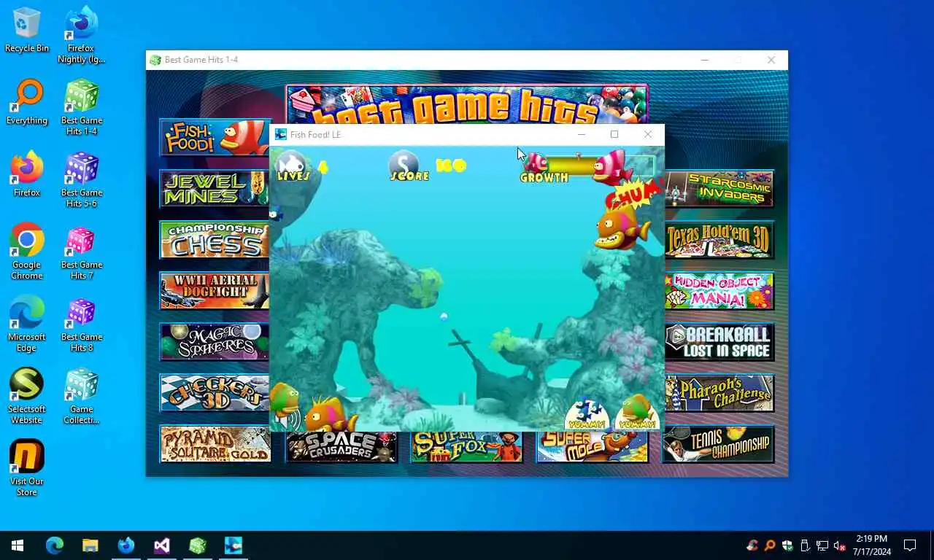Image resolution: width=934 pixels, height=560 pixels.
Task: Click the green fish Yummy bubble
Action: 636,413
